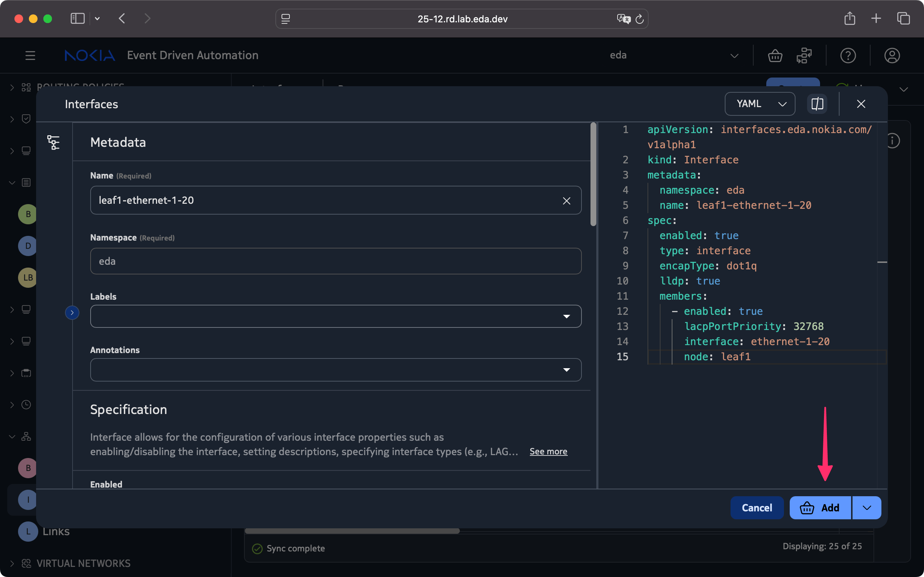The width and height of the screenshot is (924, 577).
Task: Reload the page in Safari
Action: click(640, 19)
